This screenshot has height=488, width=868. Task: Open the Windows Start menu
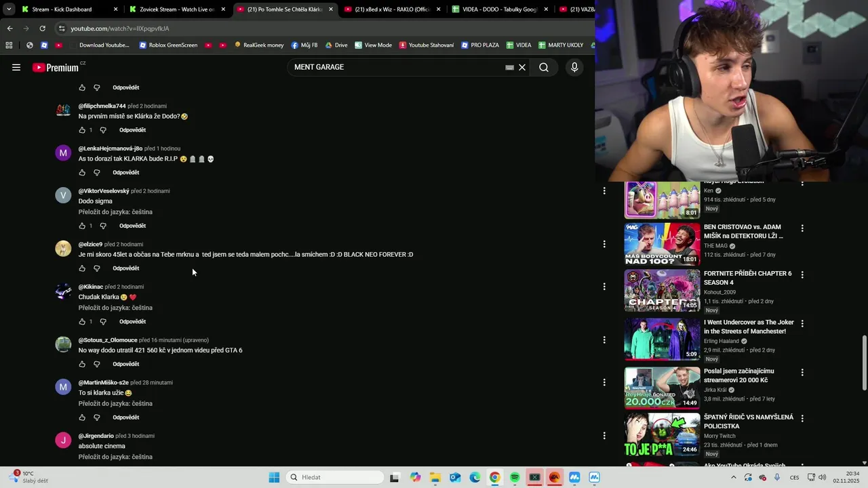coord(274,477)
